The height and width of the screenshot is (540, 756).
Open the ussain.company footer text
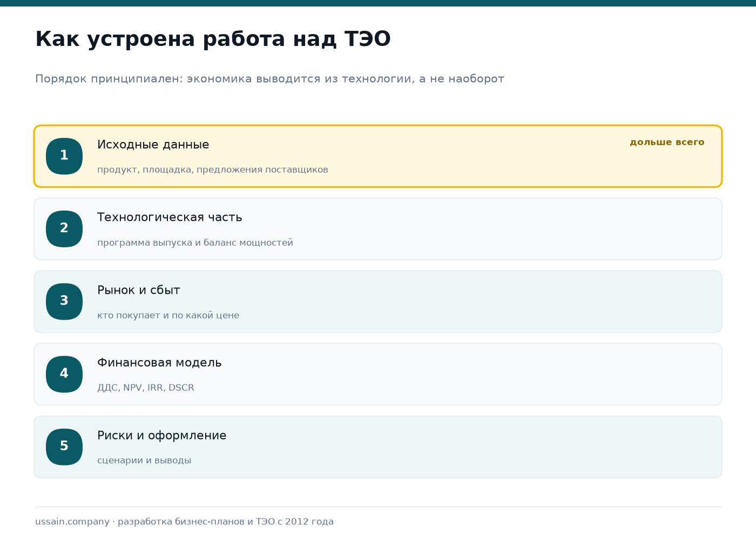tap(184, 522)
